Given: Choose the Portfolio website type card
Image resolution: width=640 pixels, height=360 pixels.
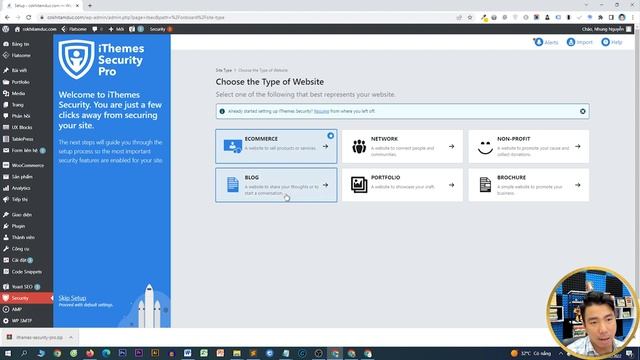Looking at the screenshot, I should pyautogui.click(x=402, y=185).
